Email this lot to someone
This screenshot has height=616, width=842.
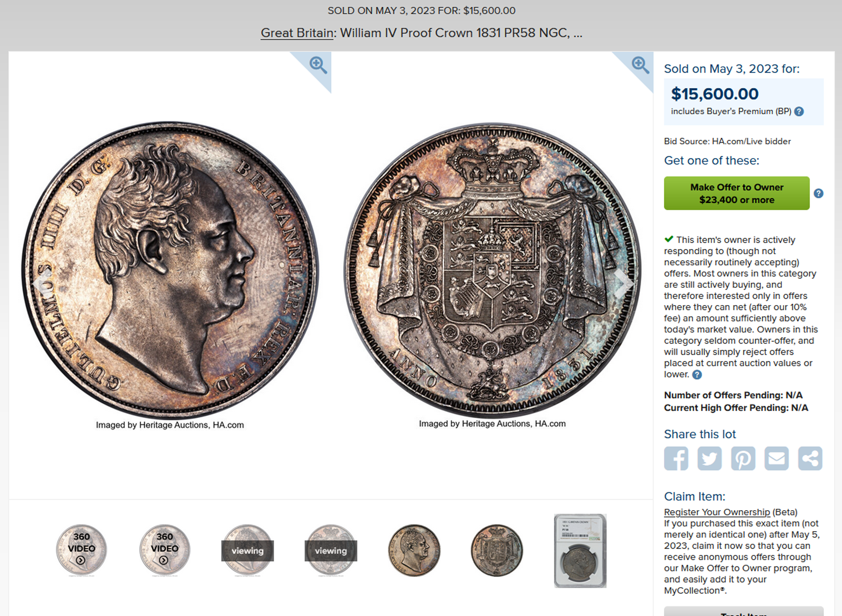(x=776, y=458)
